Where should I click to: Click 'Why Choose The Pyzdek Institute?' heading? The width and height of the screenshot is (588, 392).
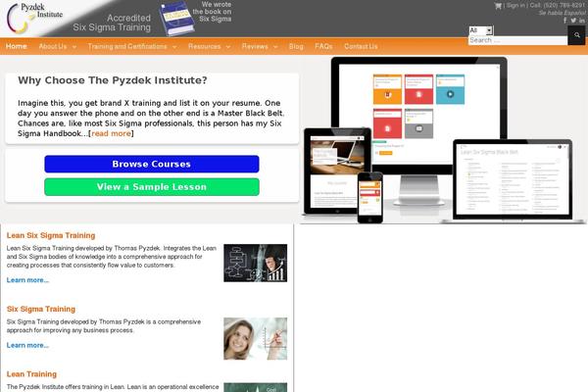pyautogui.click(x=113, y=80)
